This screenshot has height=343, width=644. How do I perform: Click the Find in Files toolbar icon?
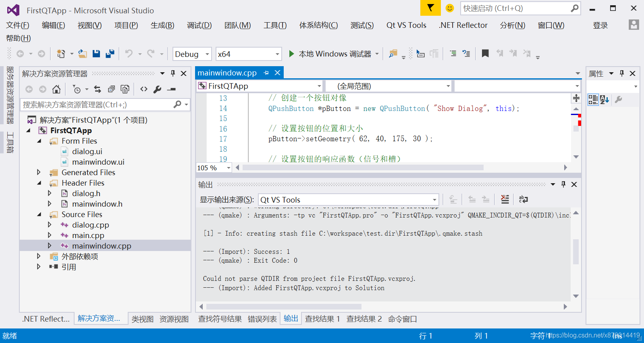[393, 54]
